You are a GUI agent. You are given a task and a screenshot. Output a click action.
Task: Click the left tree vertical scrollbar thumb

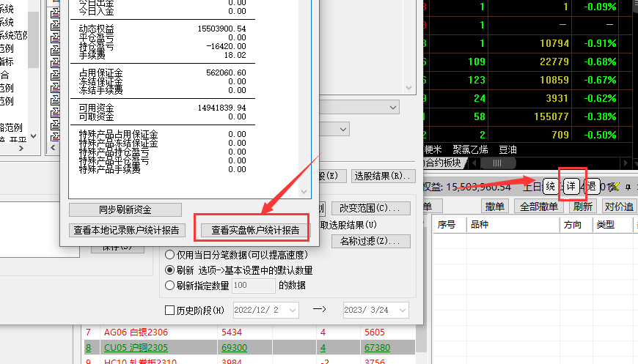[x=33, y=40]
